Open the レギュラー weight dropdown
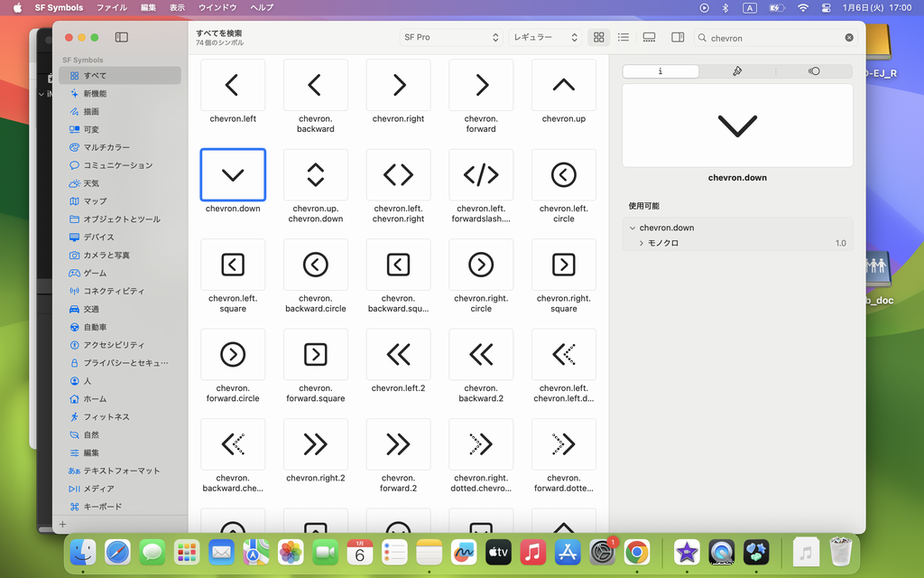The image size is (924, 578). pos(546,37)
